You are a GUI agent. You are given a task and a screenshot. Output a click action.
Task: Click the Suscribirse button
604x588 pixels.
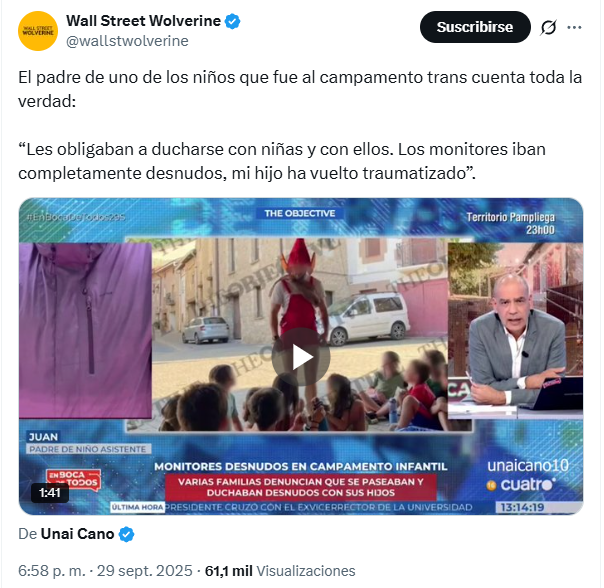click(x=475, y=27)
